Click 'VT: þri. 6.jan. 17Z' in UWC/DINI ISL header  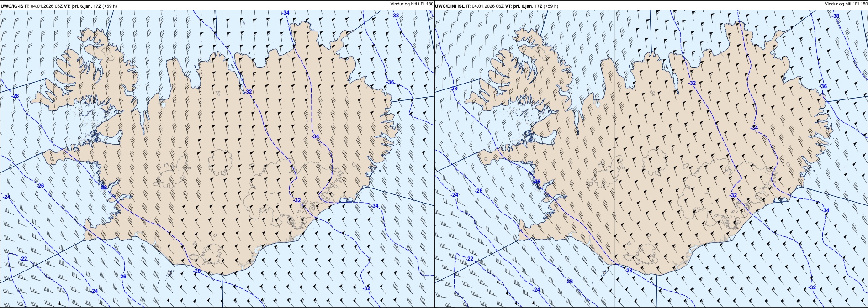point(524,6)
